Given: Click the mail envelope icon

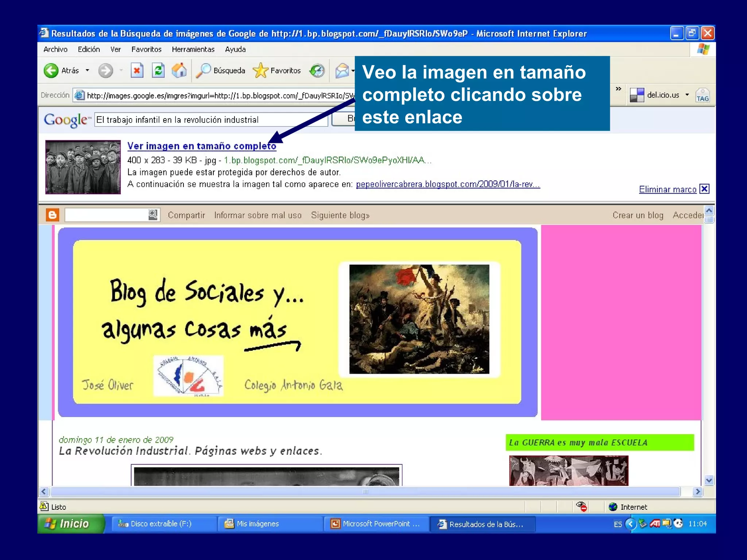Looking at the screenshot, I should (x=342, y=70).
